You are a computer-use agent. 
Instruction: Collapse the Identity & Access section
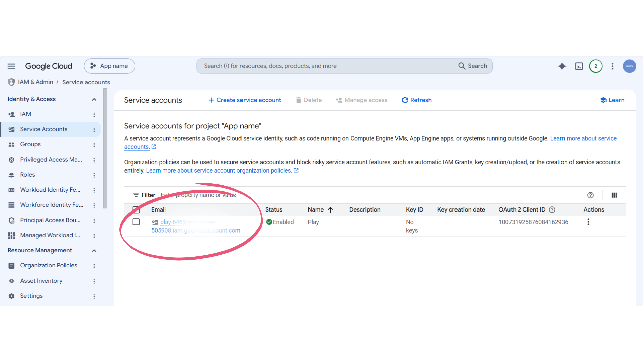click(x=94, y=99)
